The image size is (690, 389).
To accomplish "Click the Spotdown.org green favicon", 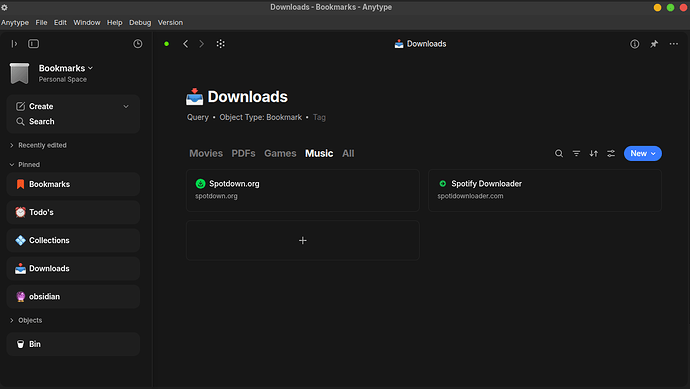I will 200,183.
